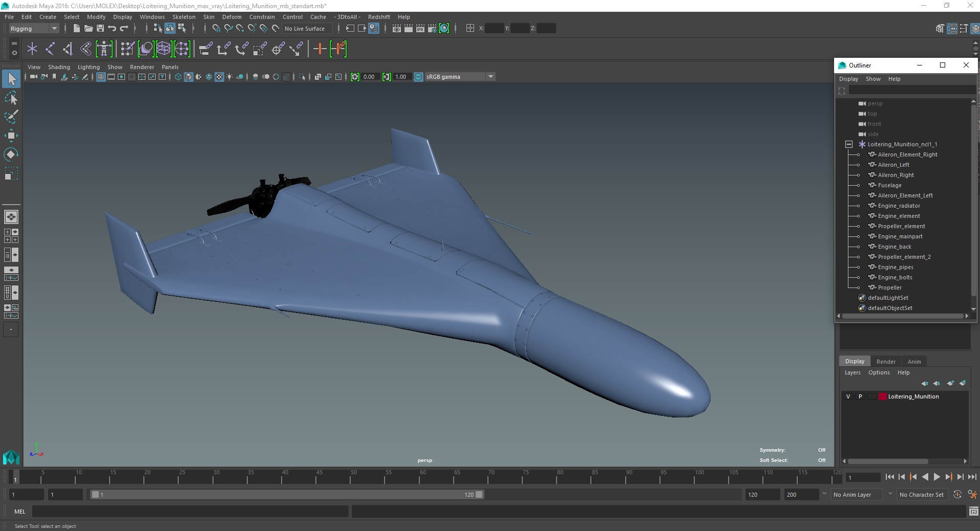
Task: Choose the Paint Selection tool
Action: click(x=11, y=117)
